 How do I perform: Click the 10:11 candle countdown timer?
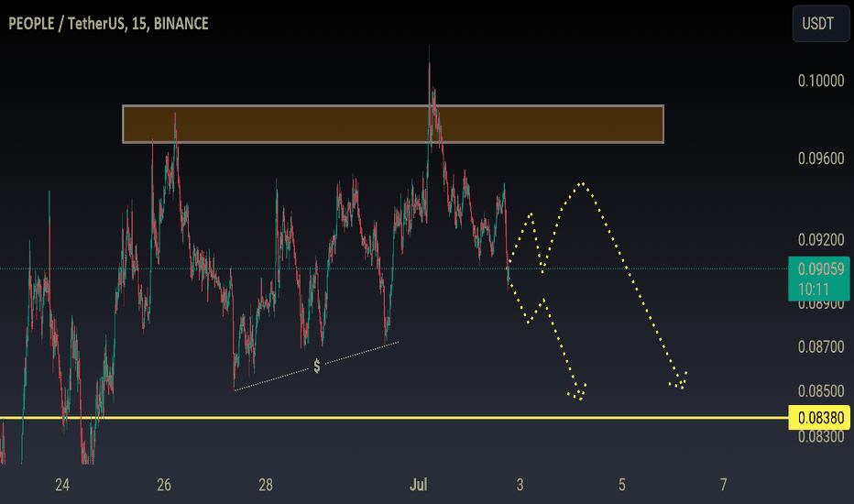813,290
